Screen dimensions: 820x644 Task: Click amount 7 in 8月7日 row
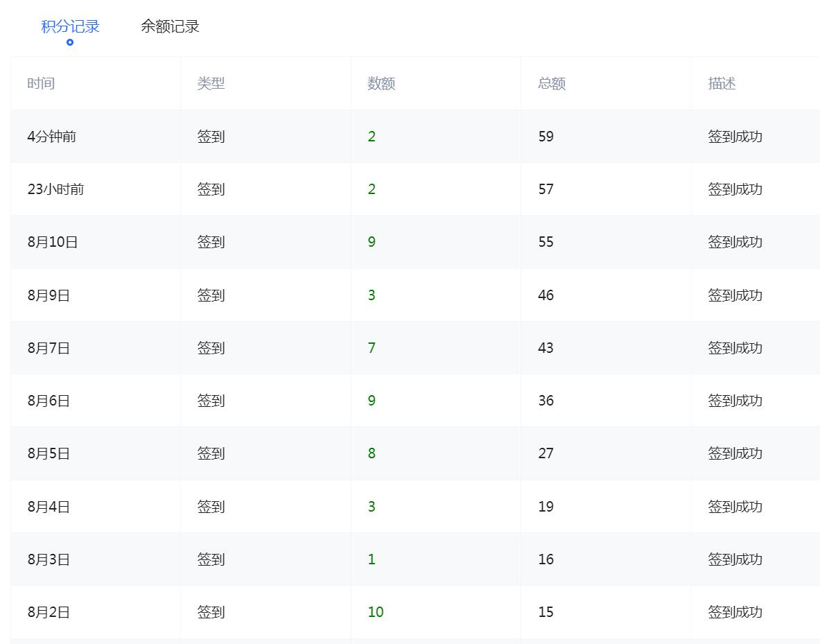(x=372, y=348)
